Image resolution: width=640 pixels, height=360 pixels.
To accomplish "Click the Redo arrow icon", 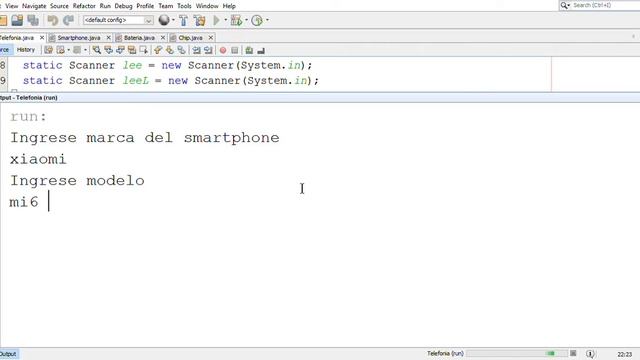I will 68,20.
